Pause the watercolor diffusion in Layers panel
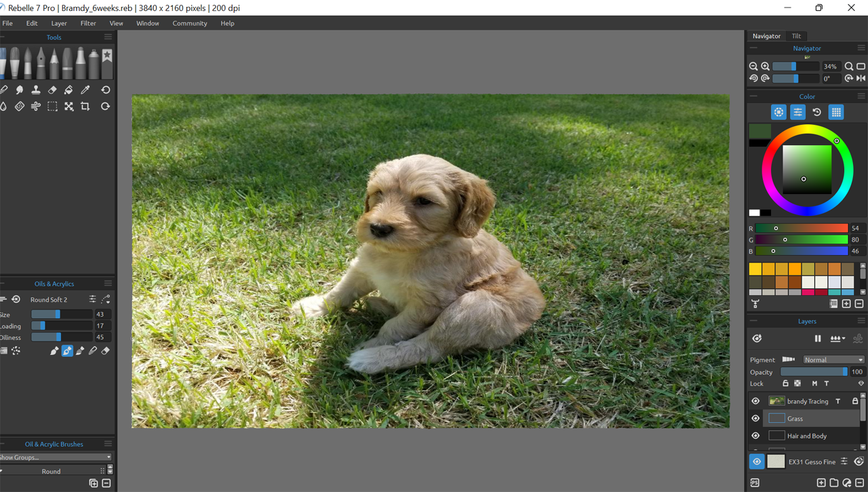The width and height of the screenshot is (868, 492). (x=818, y=338)
